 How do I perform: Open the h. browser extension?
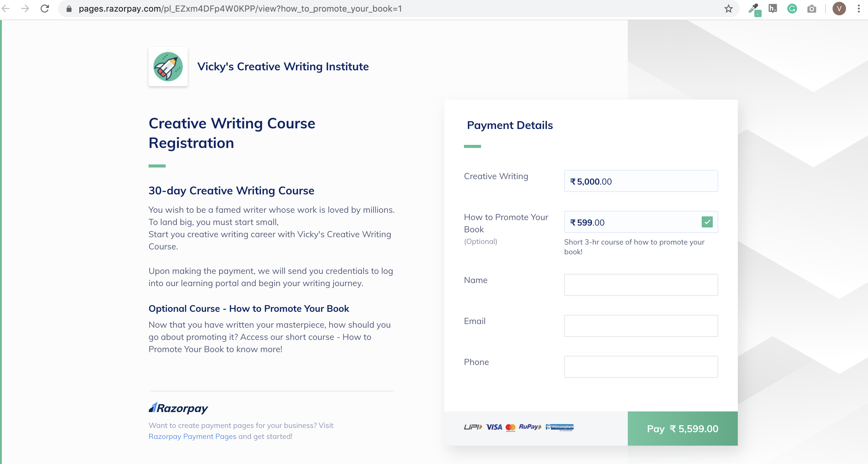(773, 9)
